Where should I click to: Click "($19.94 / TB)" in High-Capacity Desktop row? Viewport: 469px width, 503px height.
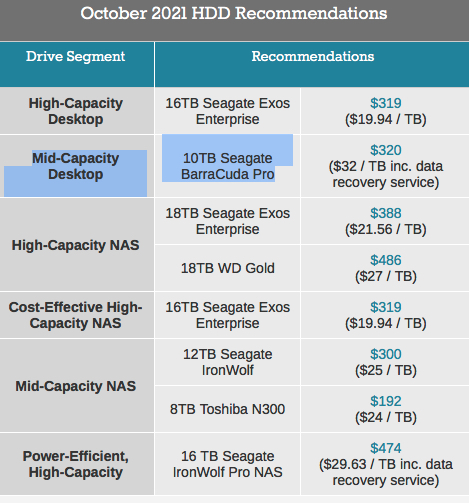386,119
